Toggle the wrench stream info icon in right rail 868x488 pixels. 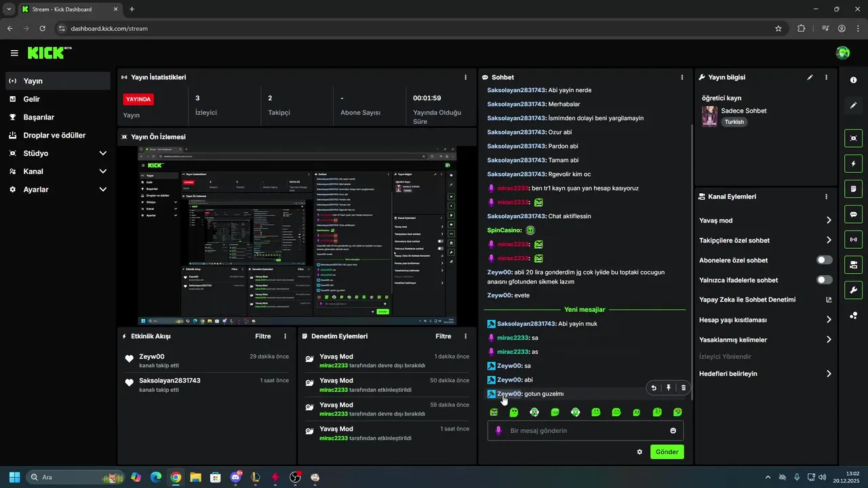click(x=853, y=290)
